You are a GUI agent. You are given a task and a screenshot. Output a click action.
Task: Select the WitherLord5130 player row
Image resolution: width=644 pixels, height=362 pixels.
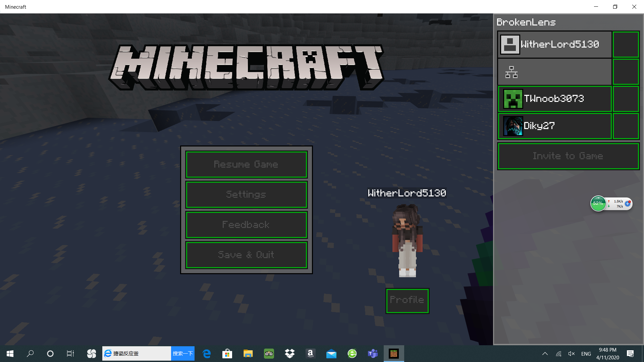tap(555, 45)
